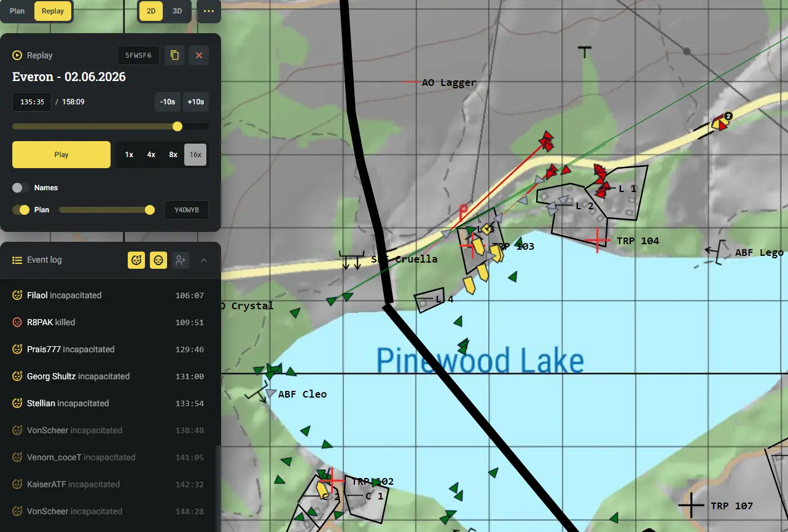Collapse the Event log panel
Image resolution: width=788 pixels, height=532 pixels.
(x=204, y=260)
